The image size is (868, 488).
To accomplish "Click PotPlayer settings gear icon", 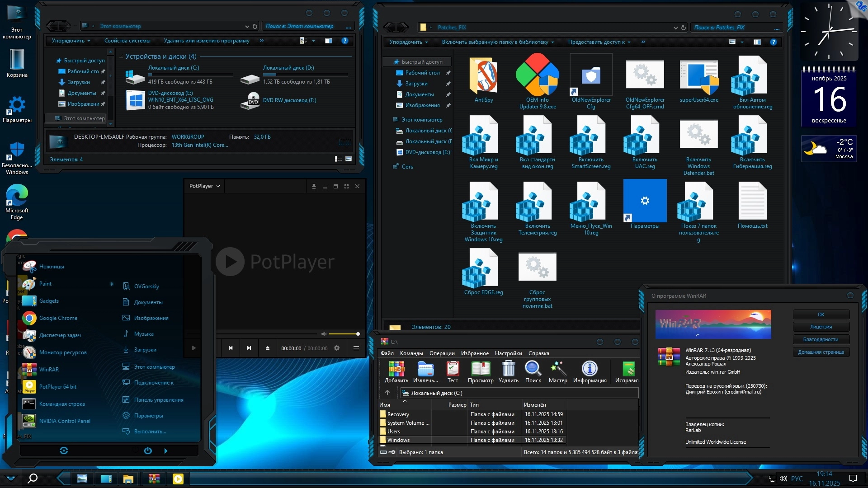I will (x=337, y=348).
